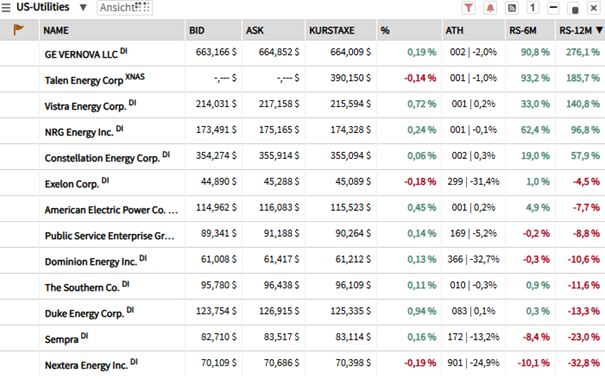Select the Public Service Enterprise Gr… row name
Screen dimensions: 605x379
pos(110,235)
